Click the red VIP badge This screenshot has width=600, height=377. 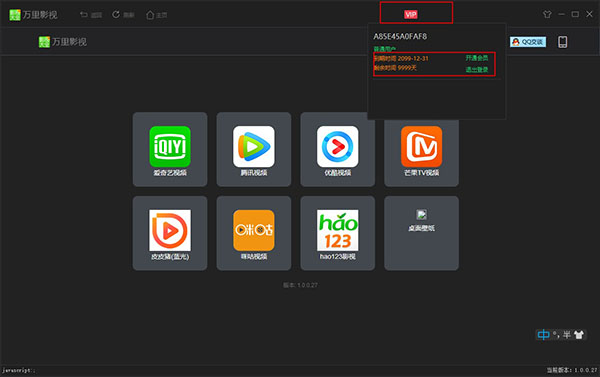411,15
